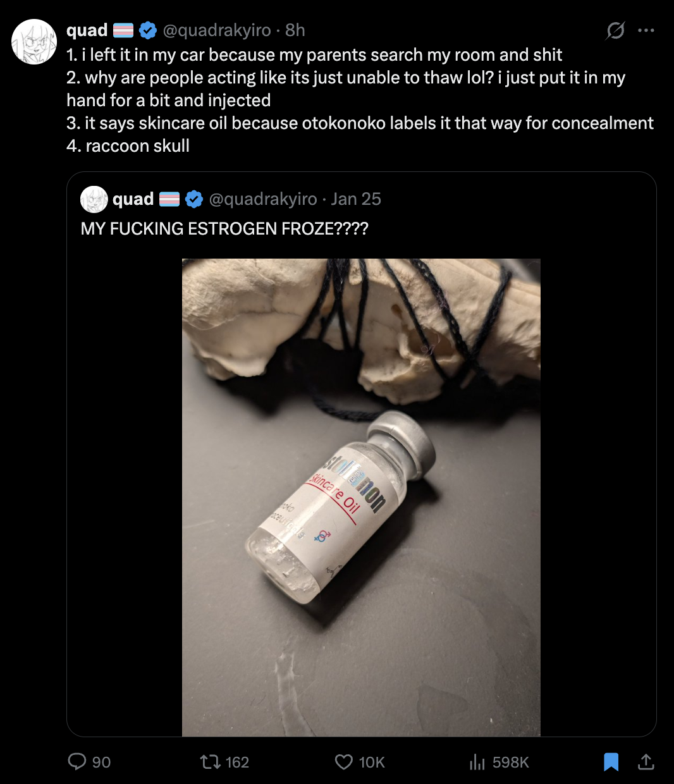Click the 8h timestamp link

click(x=295, y=30)
